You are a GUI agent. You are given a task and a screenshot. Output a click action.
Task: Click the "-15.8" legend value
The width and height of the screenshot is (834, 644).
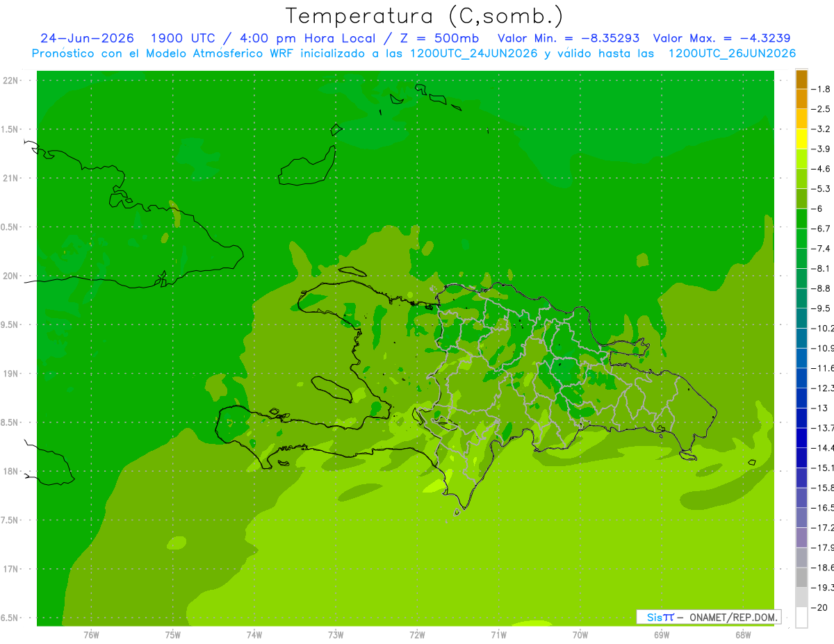click(x=822, y=488)
